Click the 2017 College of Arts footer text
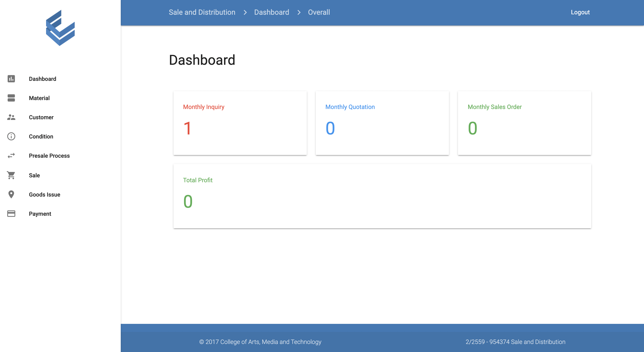This screenshot has width=644, height=352. pyautogui.click(x=260, y=342)
